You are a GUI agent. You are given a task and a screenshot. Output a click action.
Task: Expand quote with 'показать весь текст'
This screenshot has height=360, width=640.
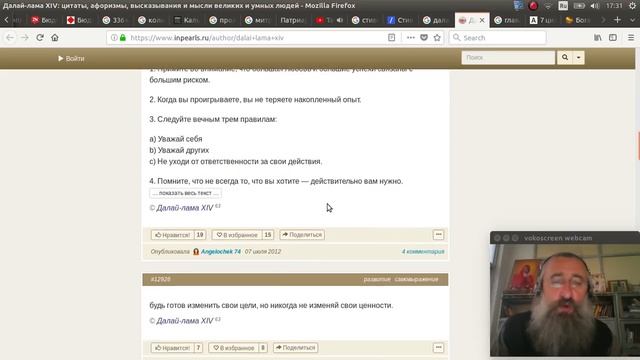[185, 193]
